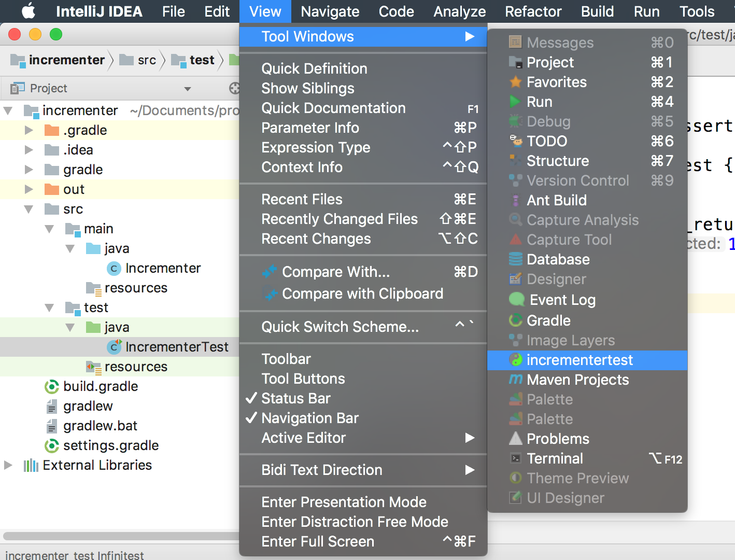Click the Compare With icon
The image size is (735, 560).
pos(269,272)
